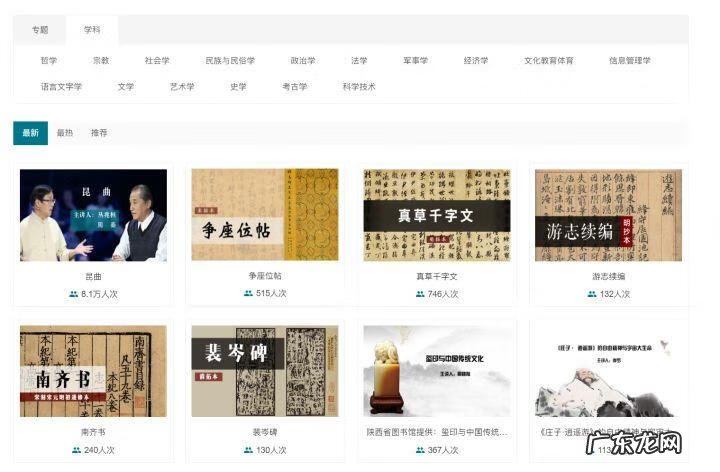Viewport: 720px width, 472px height.
Task: Select 文化教育体育 subject
Action: click(549, 60)
